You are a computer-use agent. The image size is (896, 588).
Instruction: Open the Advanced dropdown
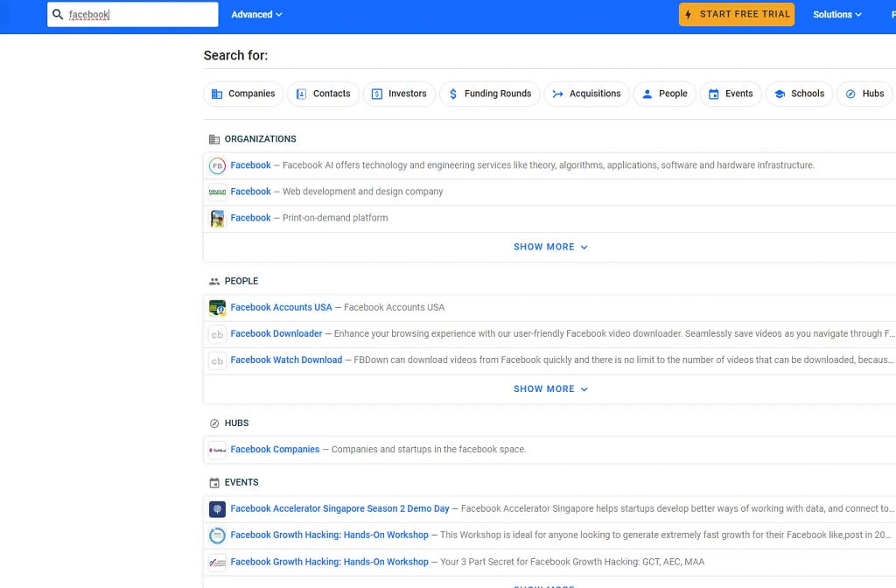point(256,14)
